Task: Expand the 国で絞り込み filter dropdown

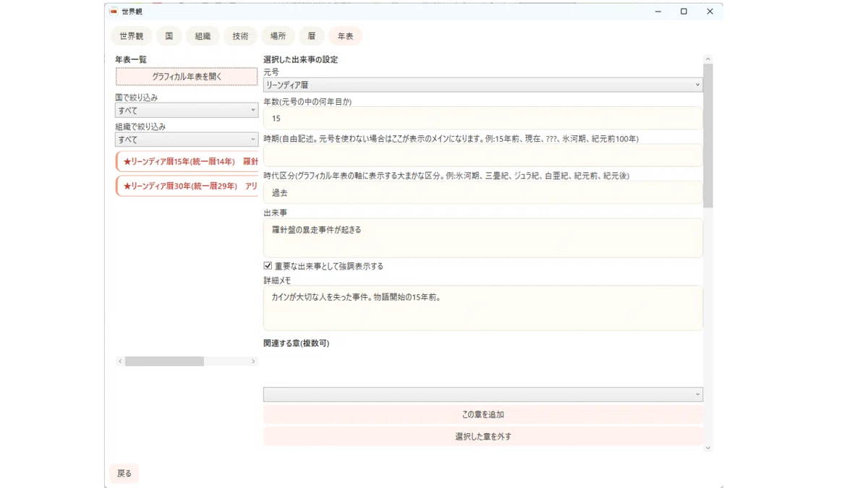Action: pyautogui.click(x=187, y=111)
